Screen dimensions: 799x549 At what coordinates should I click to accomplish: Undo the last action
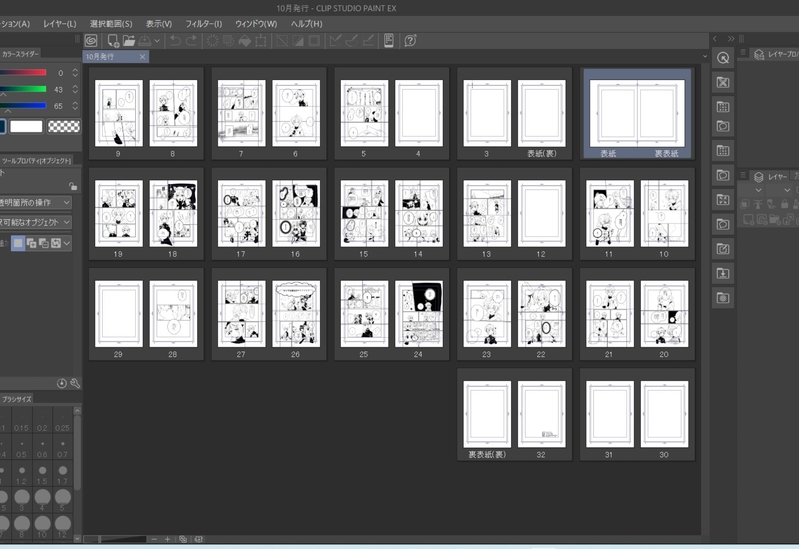[175, 40]
